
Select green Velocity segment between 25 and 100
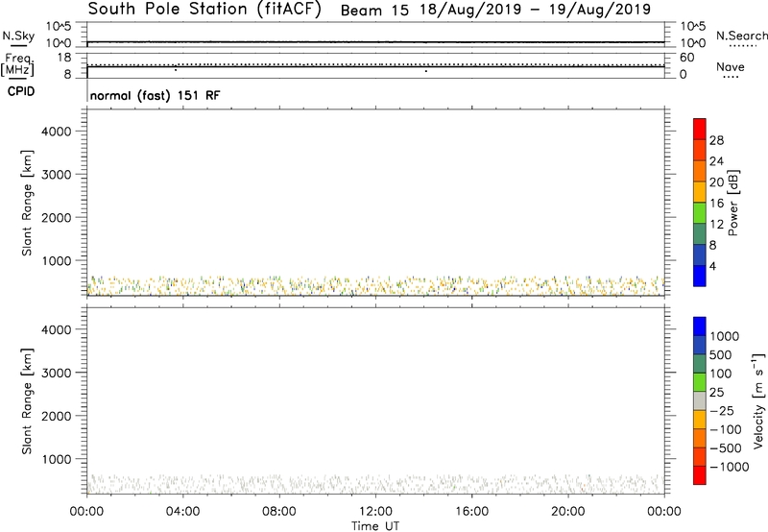700,382
